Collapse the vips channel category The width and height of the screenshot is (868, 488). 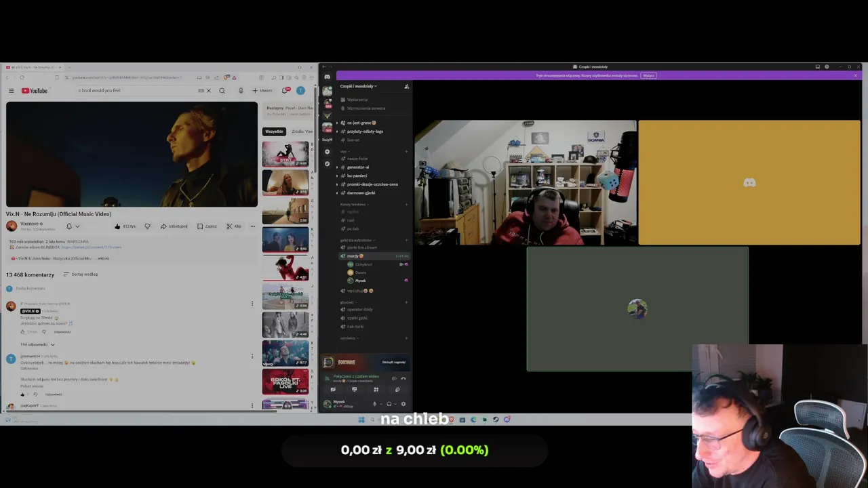[344, 151]
